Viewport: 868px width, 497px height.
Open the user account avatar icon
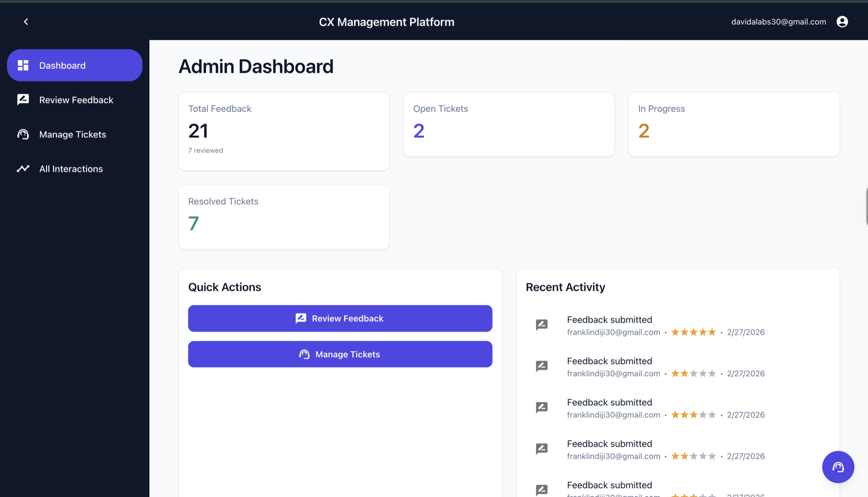tap(842, 22)
